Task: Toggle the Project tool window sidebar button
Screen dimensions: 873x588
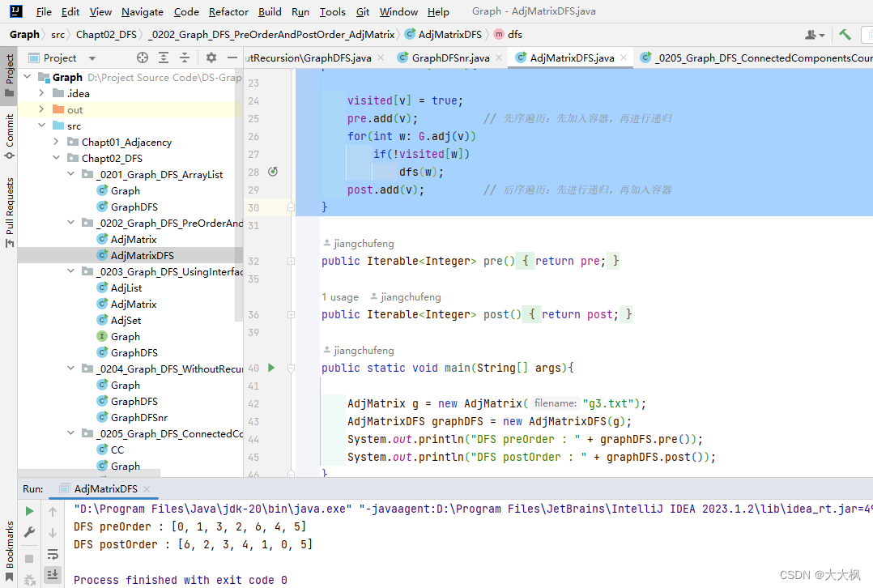Action: point(9,75)
